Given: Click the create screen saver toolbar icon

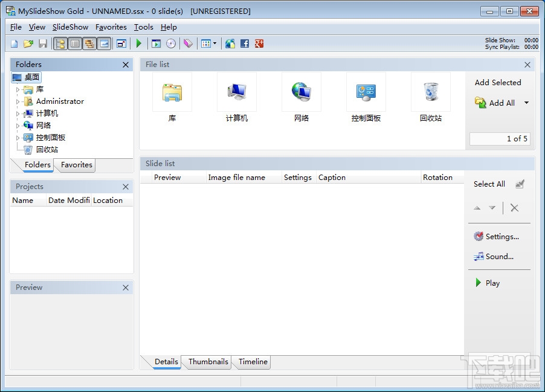Looking at the screenshot, I should pyautogui.click(x=156, y=43).
